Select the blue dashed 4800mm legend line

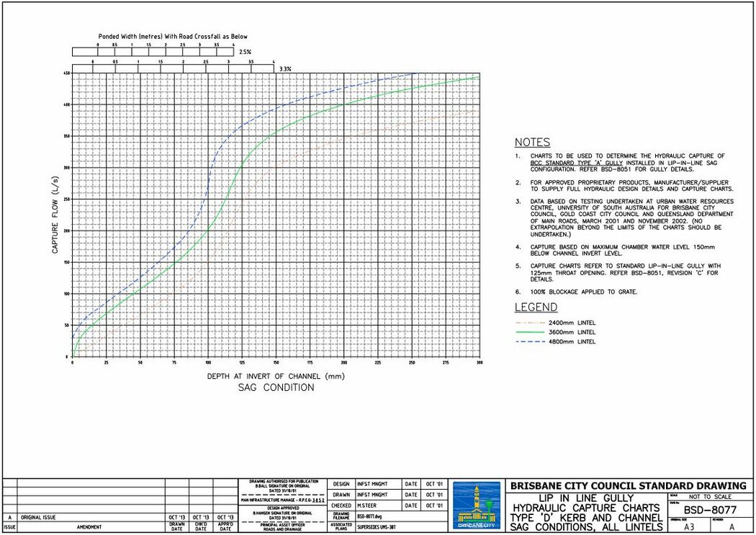529,341
